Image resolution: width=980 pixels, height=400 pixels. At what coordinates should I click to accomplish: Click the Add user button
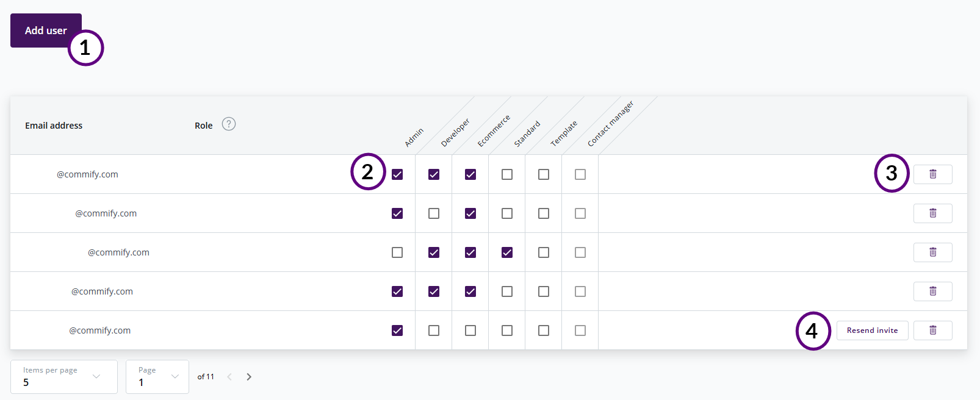pos(46,30)
